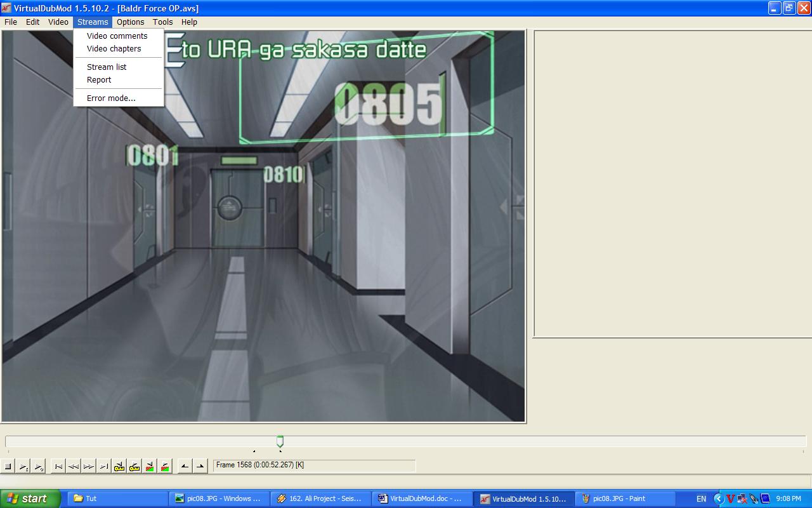Step forward one frame
The image size is (812, 508).
click(89, 466)
